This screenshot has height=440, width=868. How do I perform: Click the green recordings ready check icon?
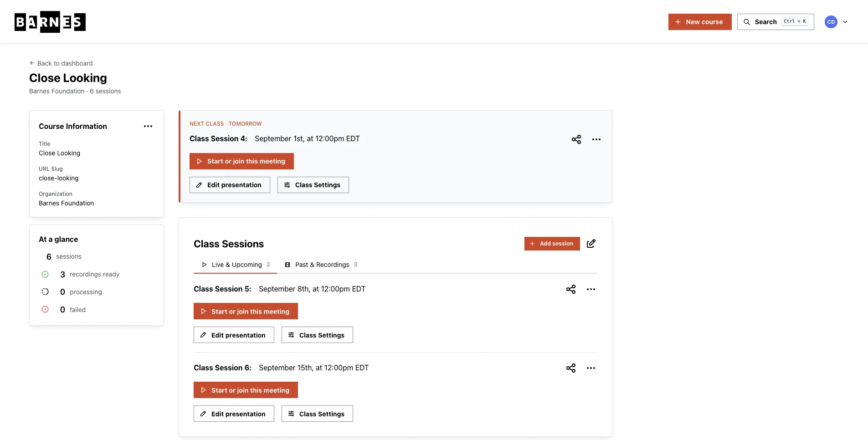[45, 274]
